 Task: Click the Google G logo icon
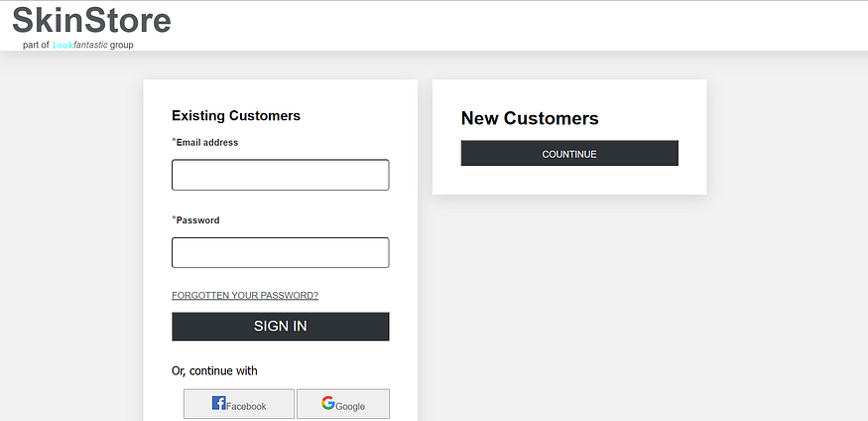click(328, 403)
